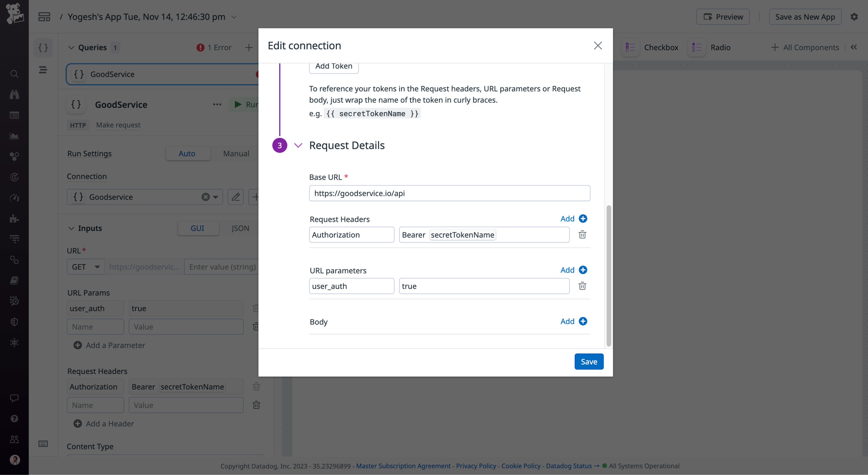Click the security shield icon in the sidebar
The width and height of the screenshot is (868, 475).
14,322
